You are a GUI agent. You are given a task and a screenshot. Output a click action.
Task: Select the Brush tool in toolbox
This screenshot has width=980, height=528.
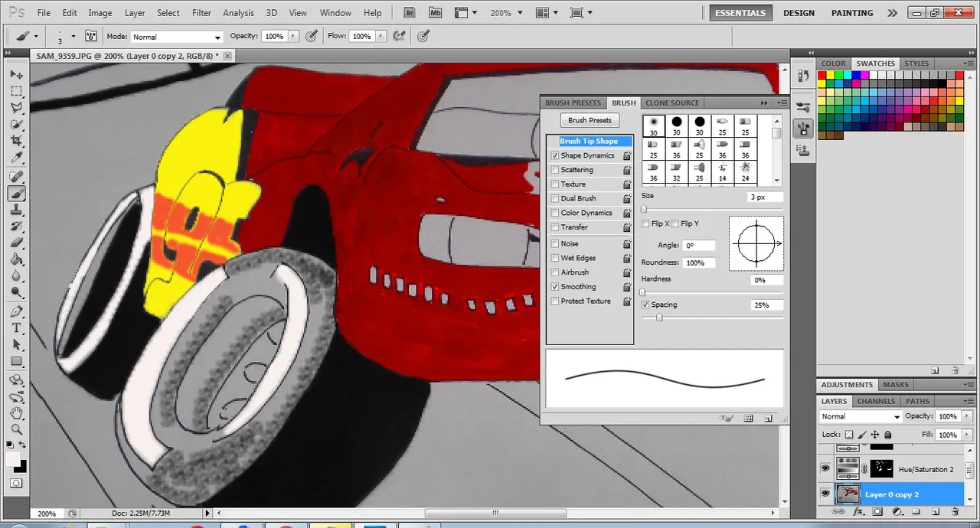(x=16, y=194)
